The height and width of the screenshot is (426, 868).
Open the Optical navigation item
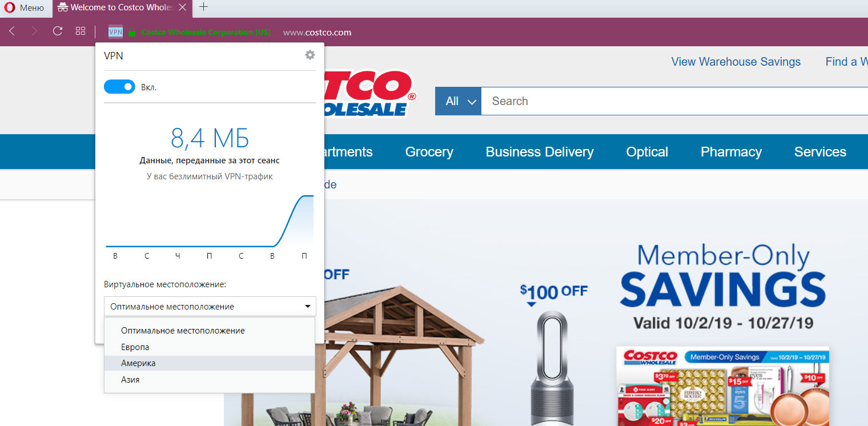(647, 152)
